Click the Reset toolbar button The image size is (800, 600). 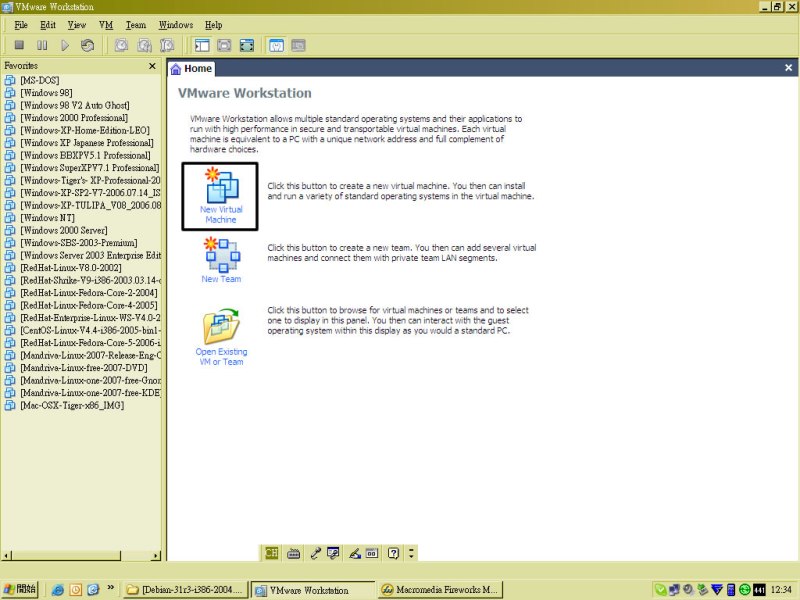coord(87,45)
